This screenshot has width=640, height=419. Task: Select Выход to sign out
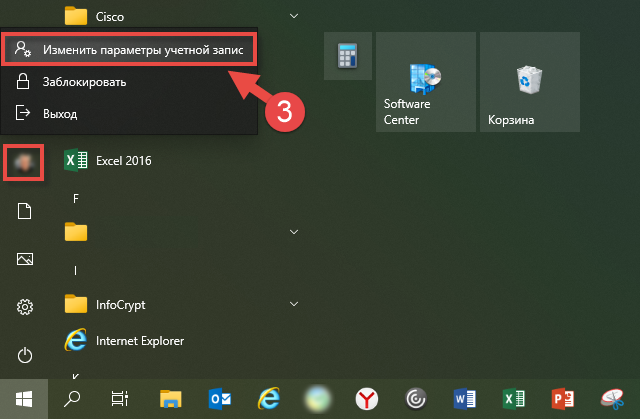click(129, 113)
